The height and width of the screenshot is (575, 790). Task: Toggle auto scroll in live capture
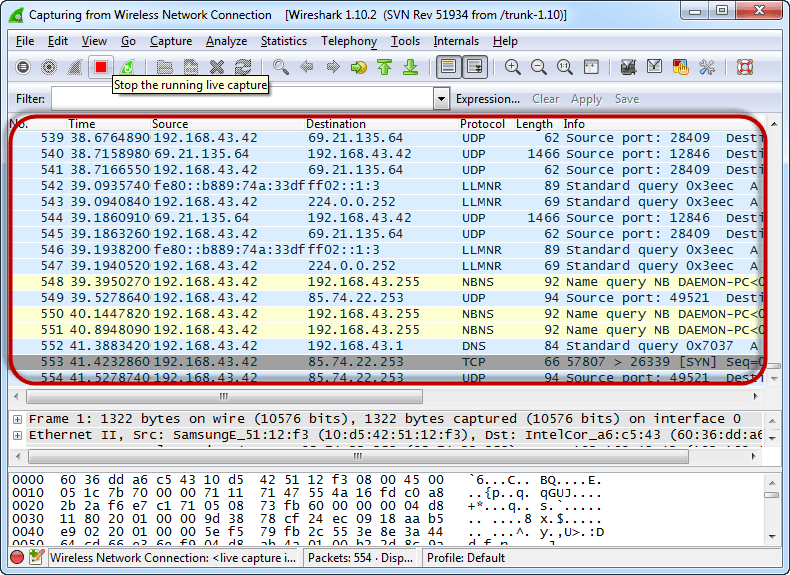click(x=474, y=67)
